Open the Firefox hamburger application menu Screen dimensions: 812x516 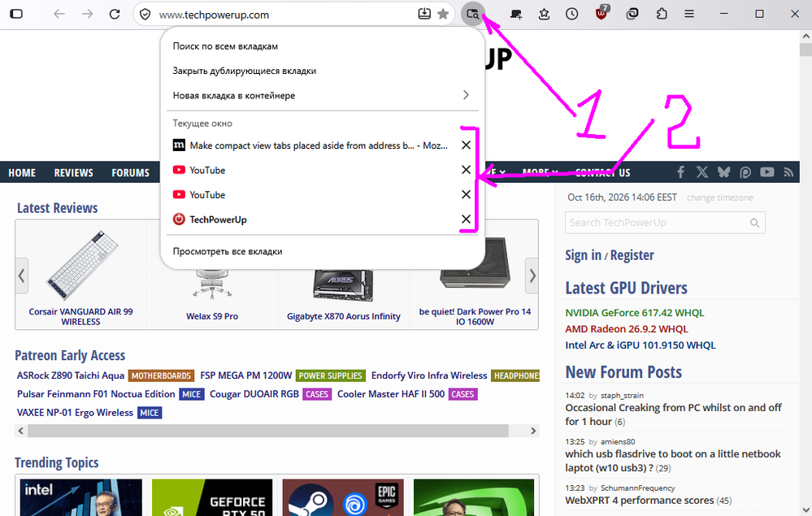[x=688, y=14]
